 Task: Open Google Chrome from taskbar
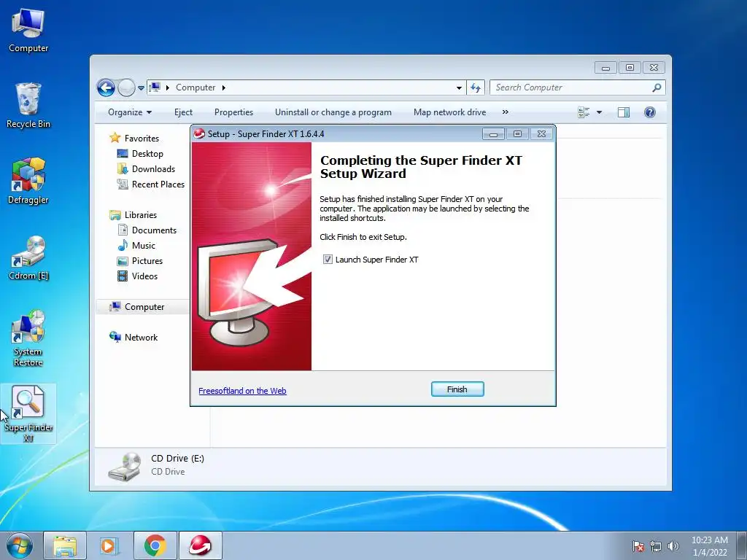pos(155,545)
